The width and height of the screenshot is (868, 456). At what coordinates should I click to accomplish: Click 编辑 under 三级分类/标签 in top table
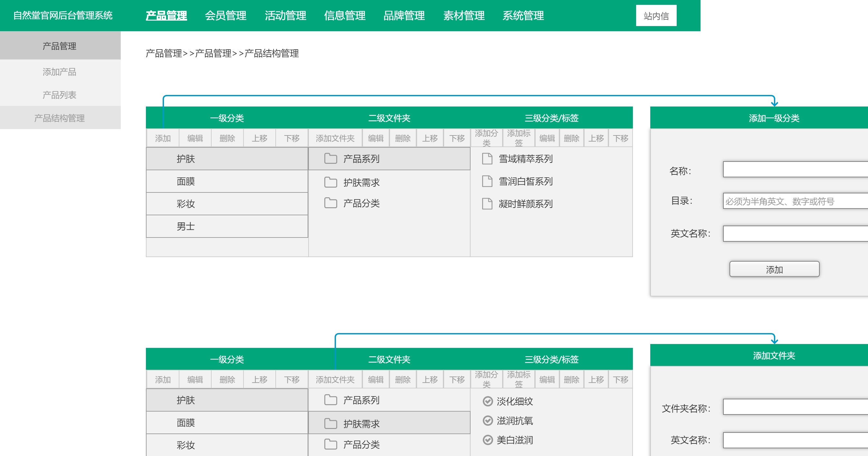pyautogui.click(x=547, y=138)
